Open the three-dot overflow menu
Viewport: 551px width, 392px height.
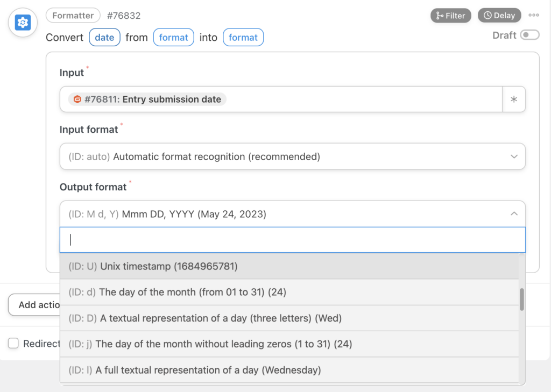(x=533, y=15)
